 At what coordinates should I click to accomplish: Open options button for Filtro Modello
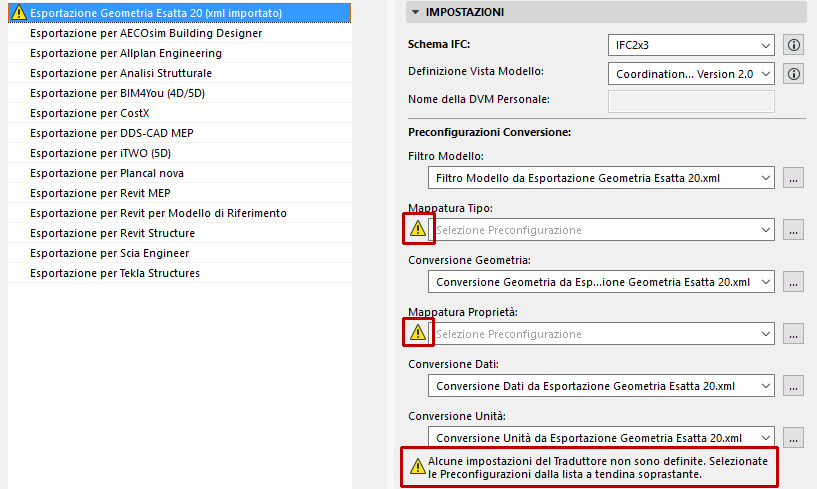click(794, 178)
